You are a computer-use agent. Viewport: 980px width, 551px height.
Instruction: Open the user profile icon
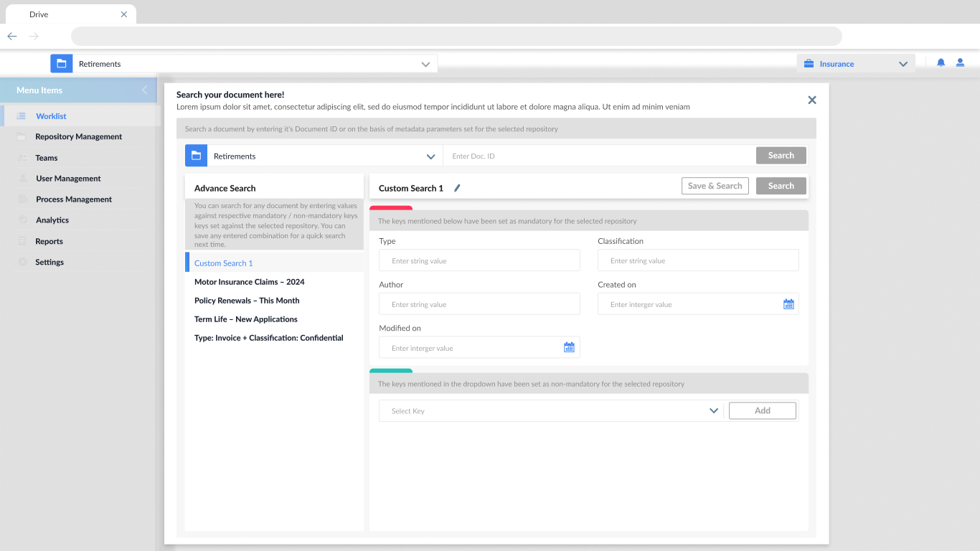tap(960, 63)
